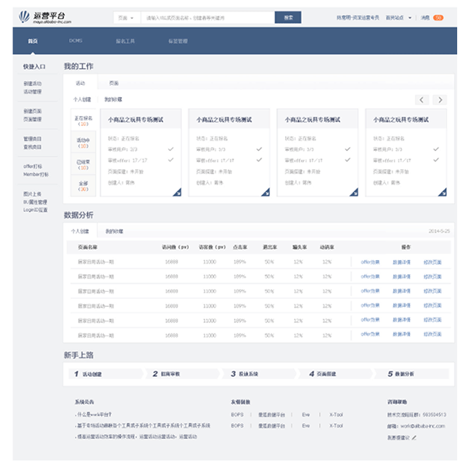Image resolution: width=472 pixels, height=476 pixels.
Task: Click the 点击率 column header
Action: pyautogui.click(x=240, y=247)
